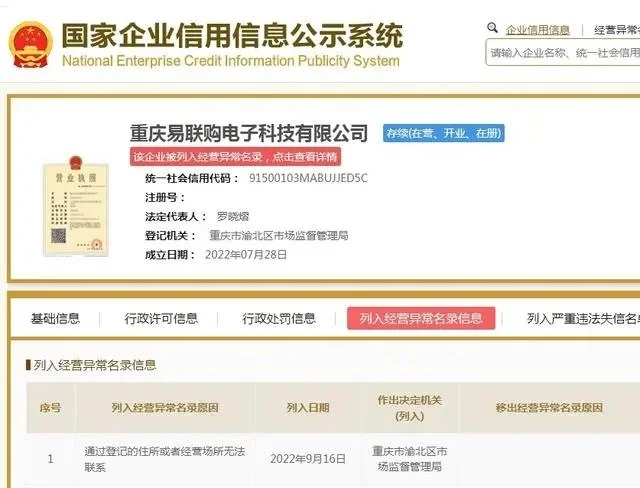Viewport: 640px width, 488px height.
Task: Click the 列入日期 column header
Action: click(x=308, y=408)
